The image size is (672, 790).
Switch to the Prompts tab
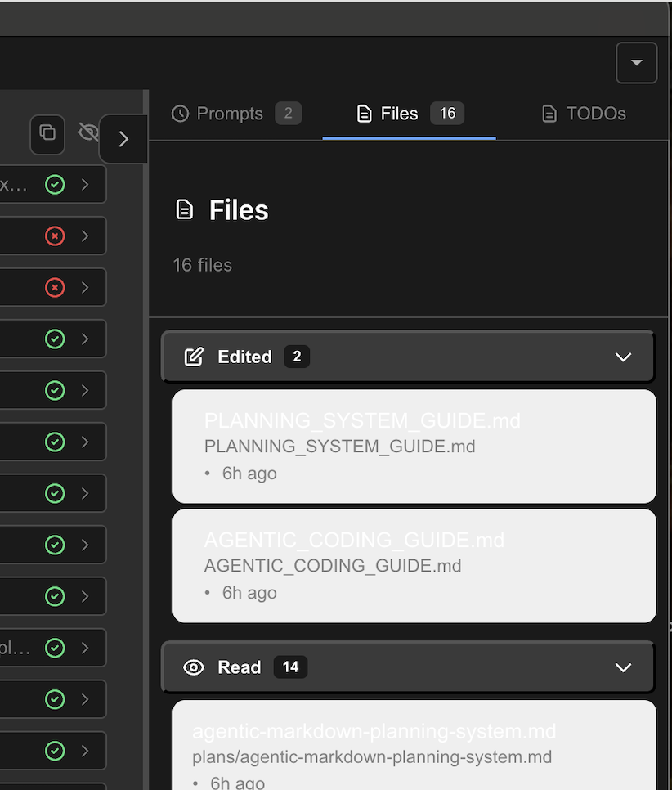pos(236,114)
